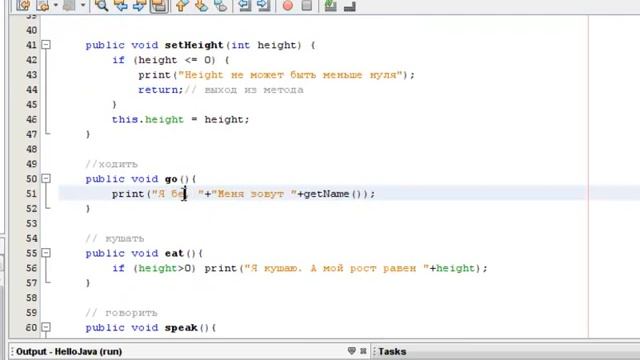Click 'return;' statement on line 44
The image size is (640, 360).
point(161,90)
